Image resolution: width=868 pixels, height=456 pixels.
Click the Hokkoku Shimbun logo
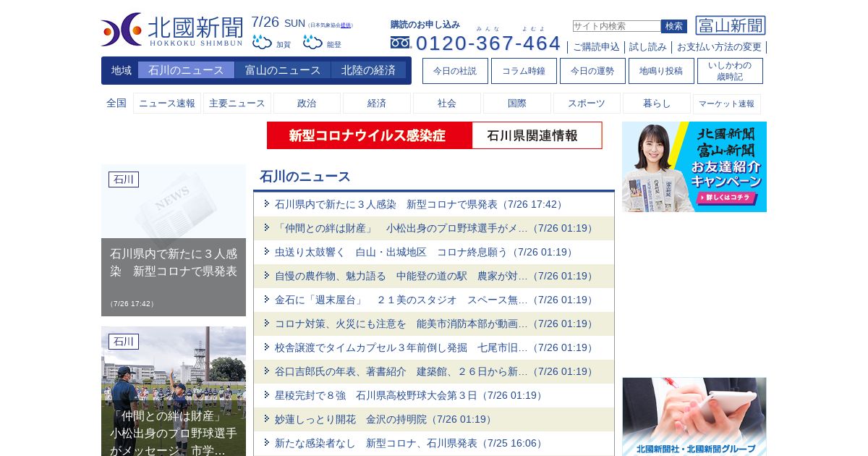(172, 30)
